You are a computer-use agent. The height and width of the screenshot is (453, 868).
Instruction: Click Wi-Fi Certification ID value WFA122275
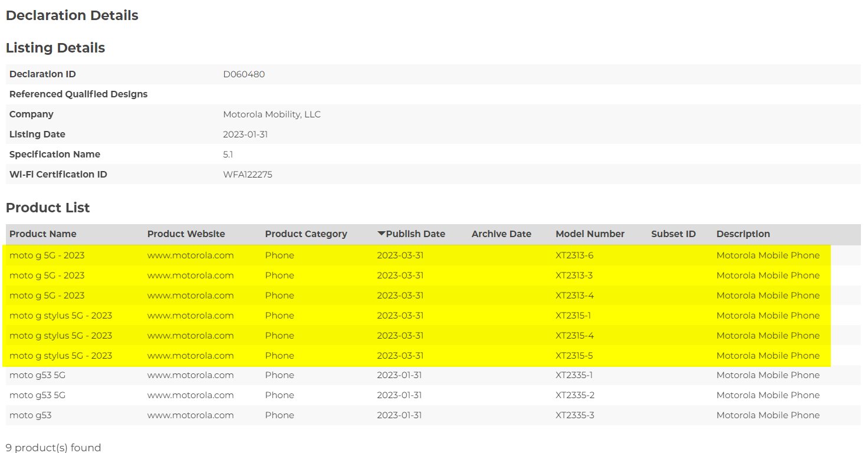248,175
